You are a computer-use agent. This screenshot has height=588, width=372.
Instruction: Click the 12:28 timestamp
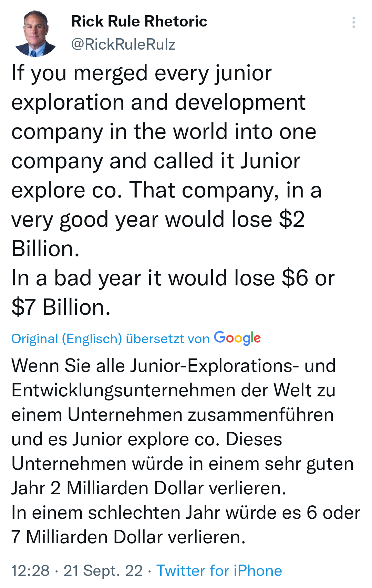[30, 570]
